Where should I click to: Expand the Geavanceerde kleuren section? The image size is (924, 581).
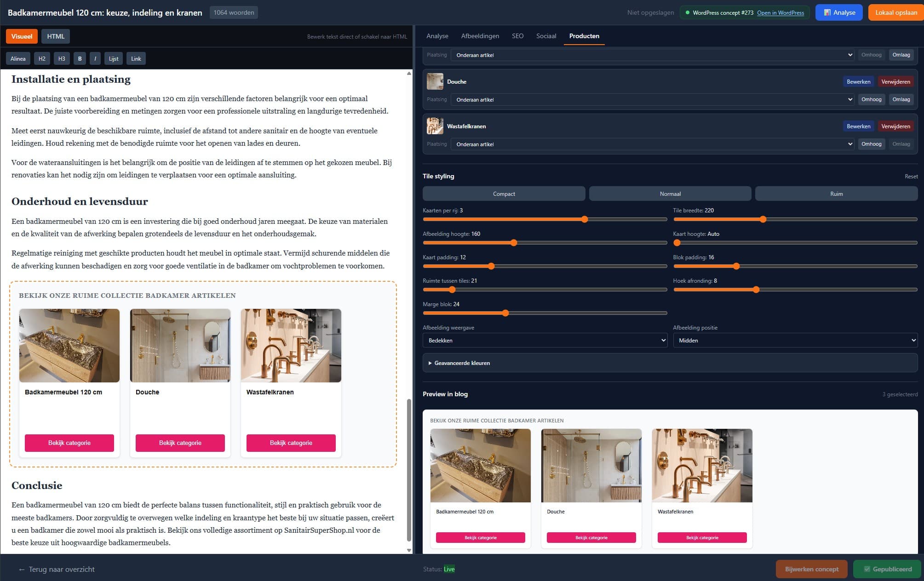click(x=670, y=363)
